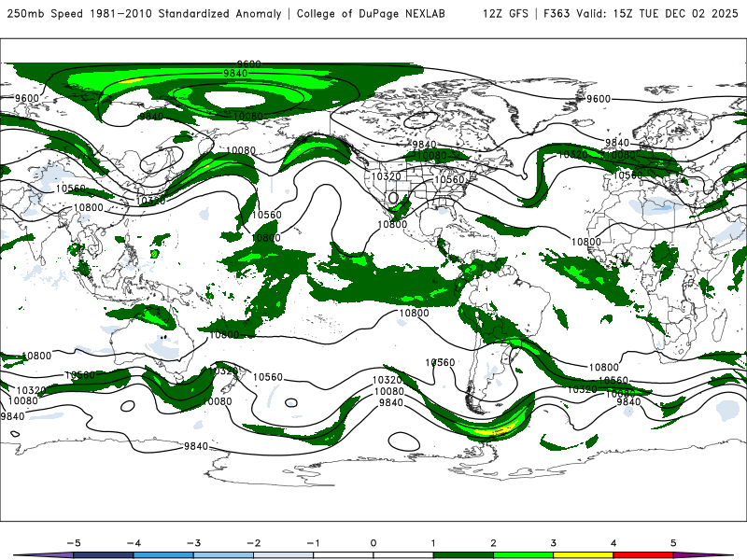Viewport: 747px width, 560px height.
Task: Click 'College of DuPage NEXLAB' header text
Action: 371,14
